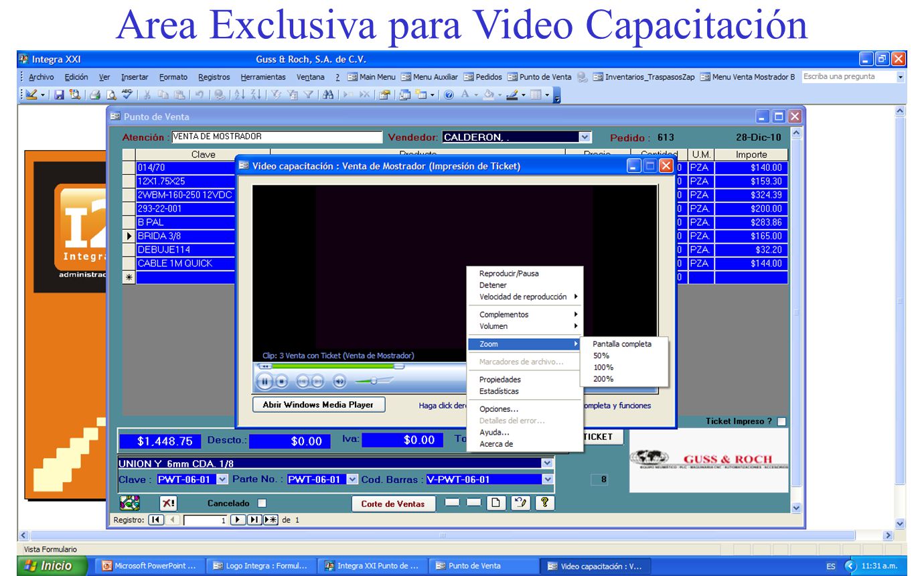The height and width of the screenshot is (576, 924).
Task: Open the Pedidos toolbar button
Action: [x=483, y=77]
